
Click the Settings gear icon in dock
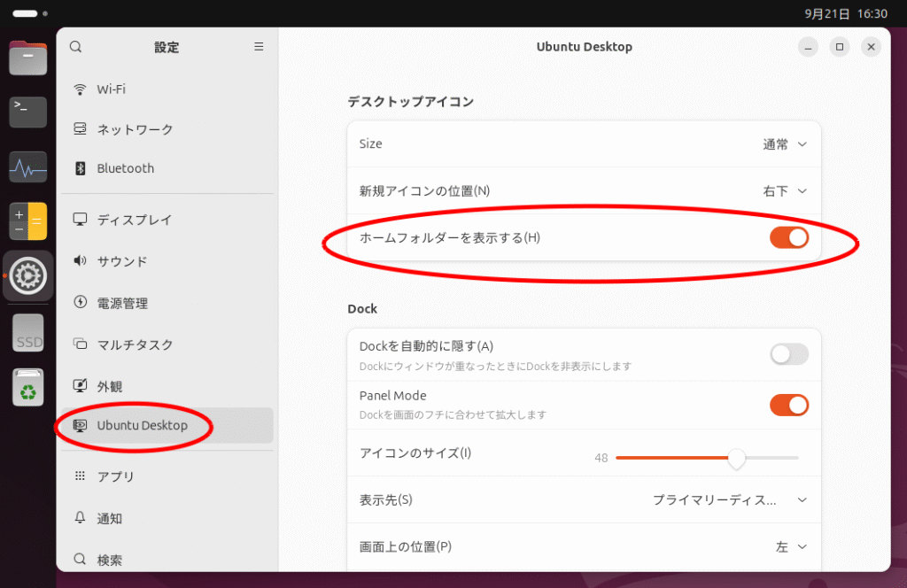(x=27, y=275)
